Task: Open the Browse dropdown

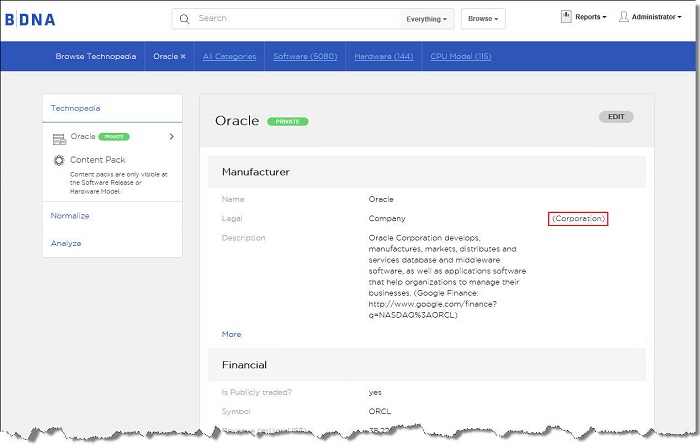Action: click(483, 19)
